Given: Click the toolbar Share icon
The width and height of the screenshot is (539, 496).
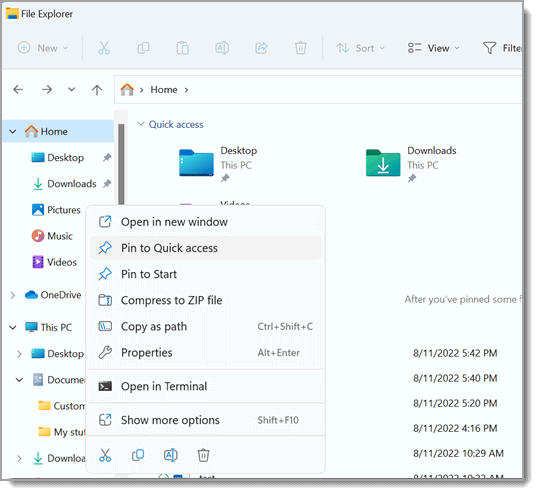Looking at the screenshot, I should click(x=261, y=47).
